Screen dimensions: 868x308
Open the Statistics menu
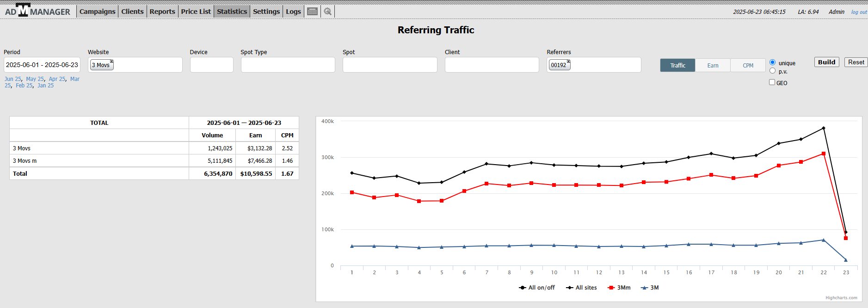[232, 12]
